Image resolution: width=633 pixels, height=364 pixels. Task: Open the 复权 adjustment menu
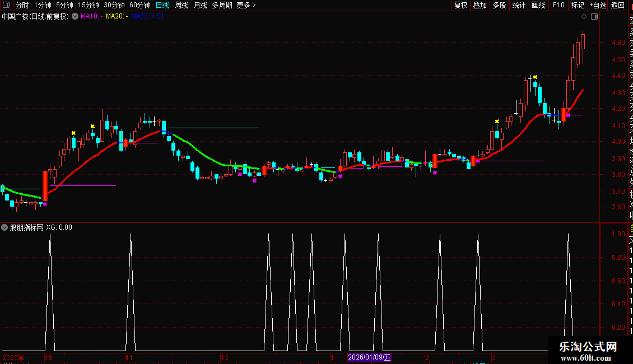coord(460,5)
